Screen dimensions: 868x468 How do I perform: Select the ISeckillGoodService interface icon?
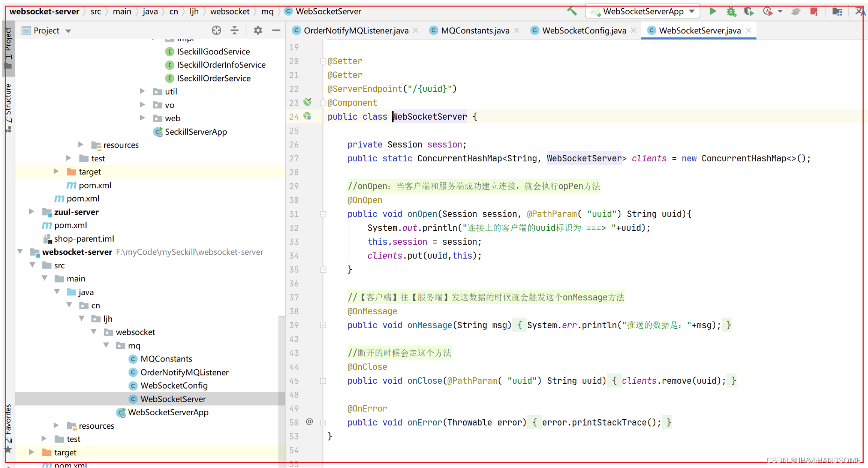pos(170,52)
